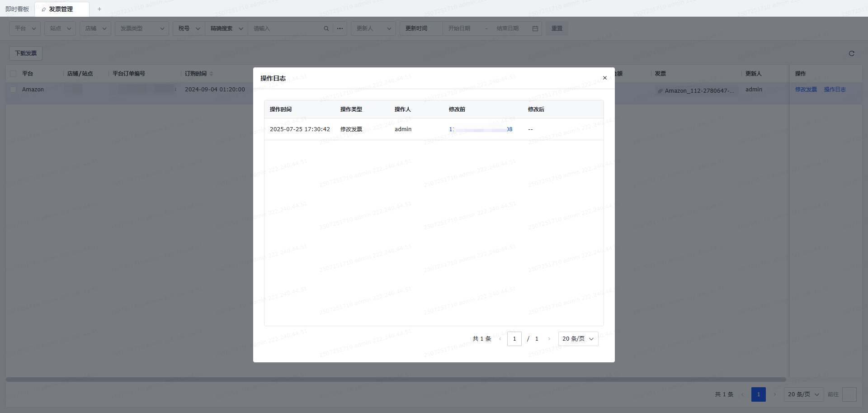868x413 pixels.
Task: Open main table 20 条/页 page size dropdown
Action: pos(804,394)
